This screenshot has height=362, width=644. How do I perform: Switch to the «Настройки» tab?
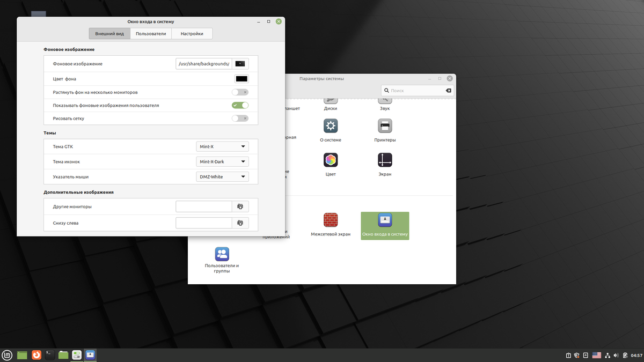[x=192, y=34]
